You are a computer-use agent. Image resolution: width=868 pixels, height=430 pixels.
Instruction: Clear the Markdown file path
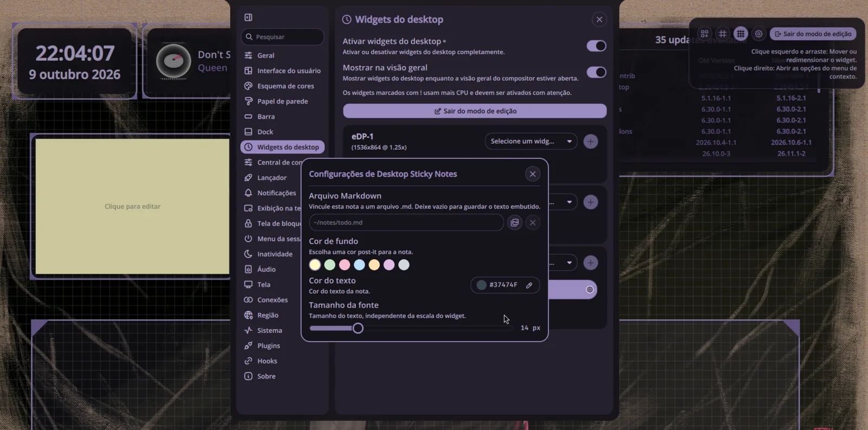pos(533,222)
